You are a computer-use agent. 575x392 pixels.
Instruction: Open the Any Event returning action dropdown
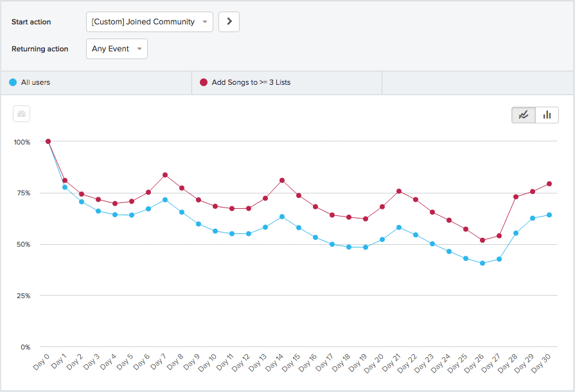(116, 49)
